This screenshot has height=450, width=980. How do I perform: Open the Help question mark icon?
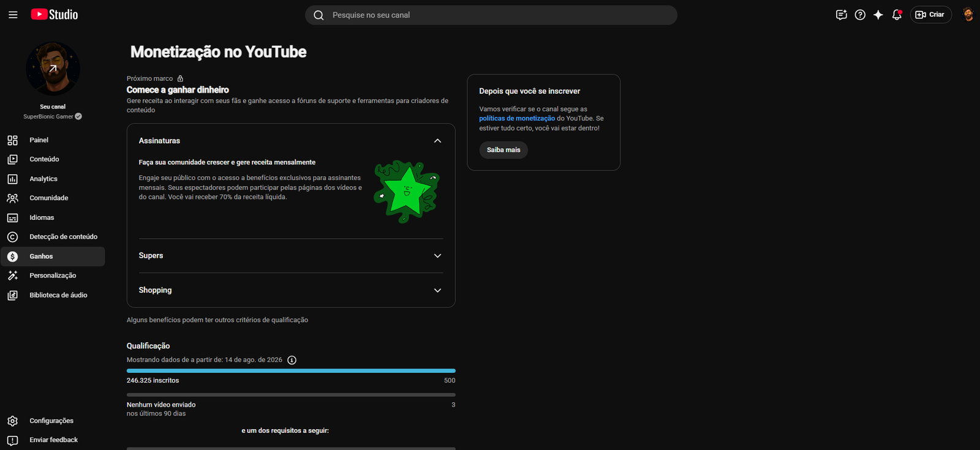pyautogui.click(x=860, y=15)
